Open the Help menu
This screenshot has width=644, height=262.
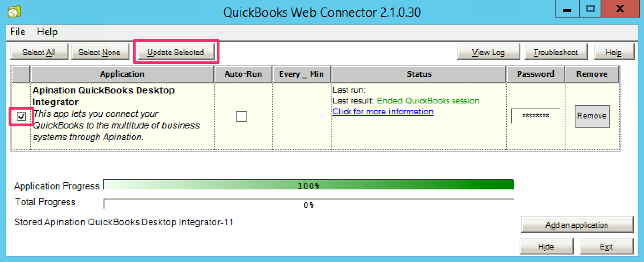(47, 32)
